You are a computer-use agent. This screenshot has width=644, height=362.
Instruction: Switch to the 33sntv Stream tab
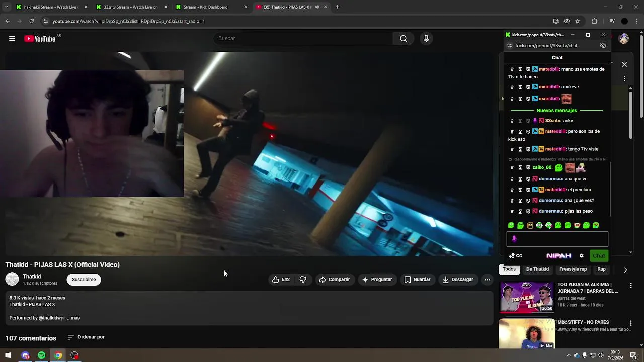coord(131,7)
